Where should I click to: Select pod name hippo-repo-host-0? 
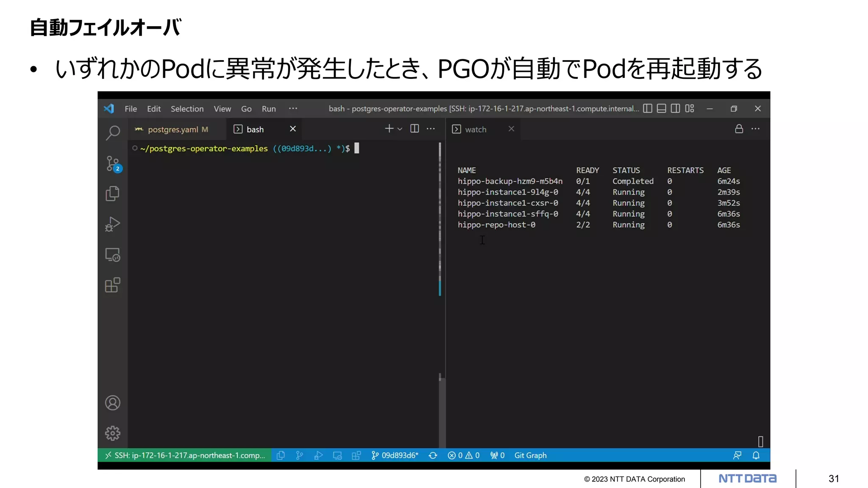pyautogui.click(x=496, y=225)
